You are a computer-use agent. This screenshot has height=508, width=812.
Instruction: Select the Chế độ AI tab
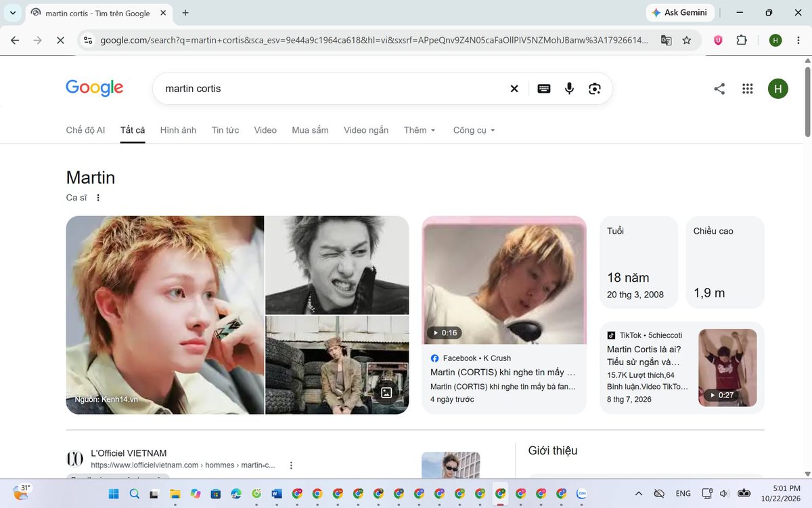tap(85, 130)
